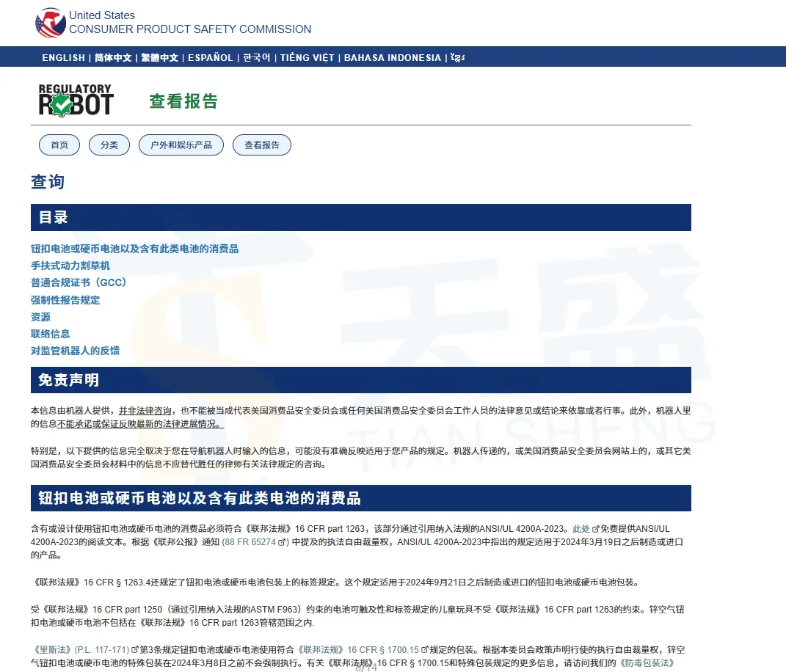Click the 查看报告 page title
786x672 pixels.
point(183,101)
